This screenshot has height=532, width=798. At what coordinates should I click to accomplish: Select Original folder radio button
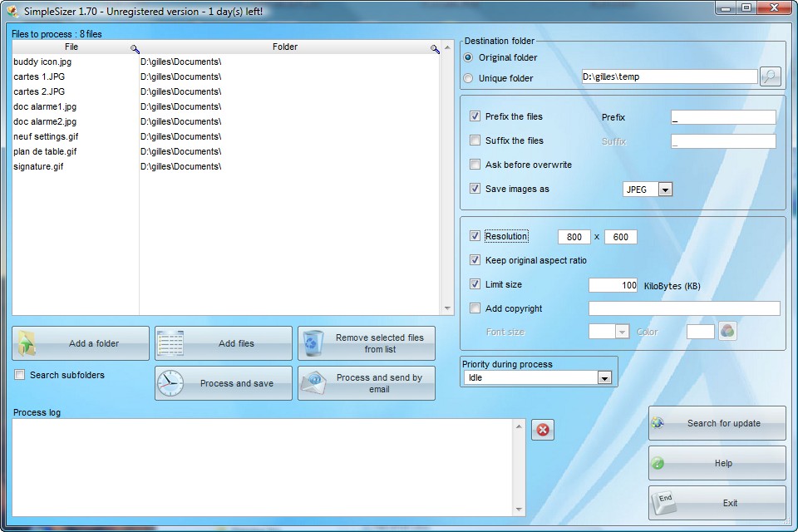(468, 57)
